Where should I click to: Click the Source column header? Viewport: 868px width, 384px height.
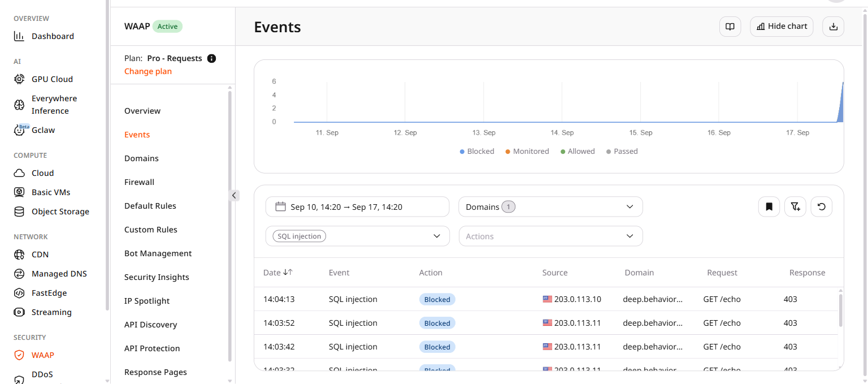[555, 273]
